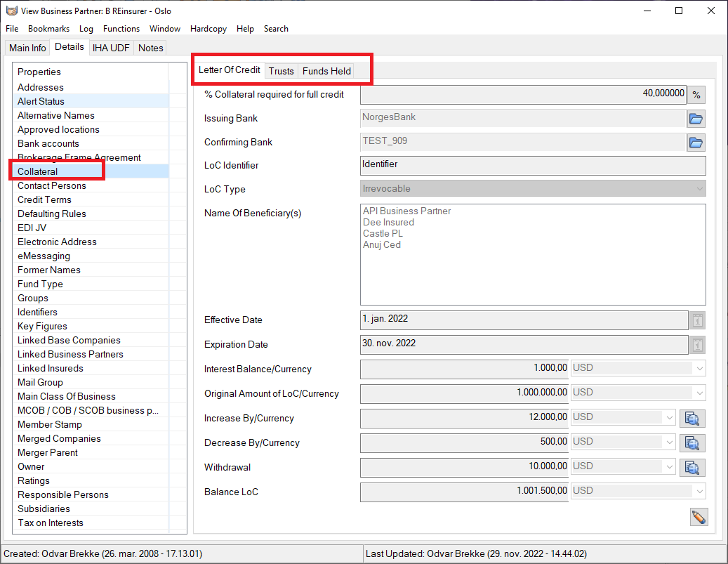Open the Functions menu
Viewport: 728px width, 564px height.
(121, 29)
